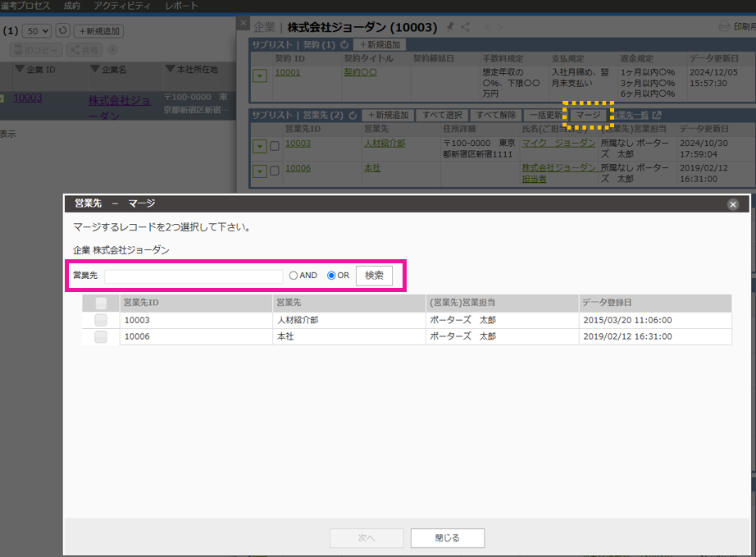Open 営業先ID link 10003 in sublist
Viewport: 756px width, 557px height.
(x=298, y=144)
